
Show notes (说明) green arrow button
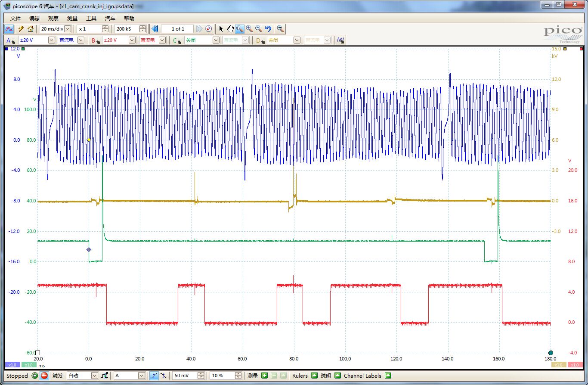point(337,376)
